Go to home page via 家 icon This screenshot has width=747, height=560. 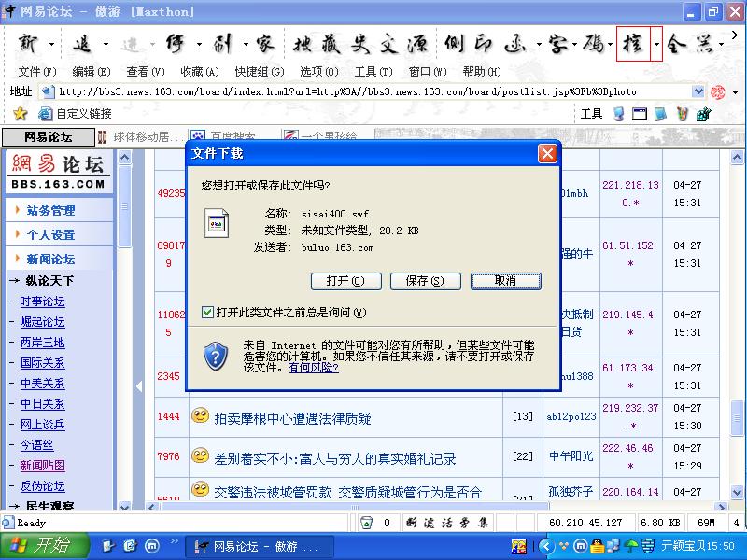(265, 44)
